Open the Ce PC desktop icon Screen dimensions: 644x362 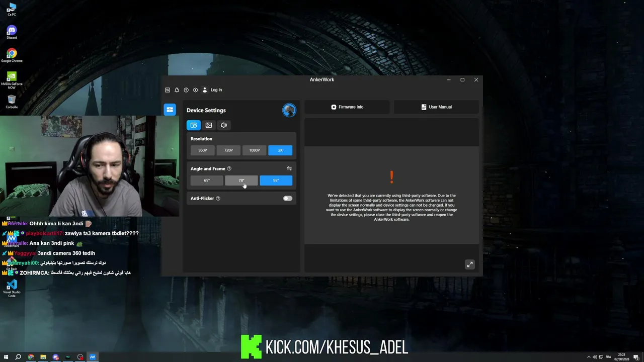[12, 9]
